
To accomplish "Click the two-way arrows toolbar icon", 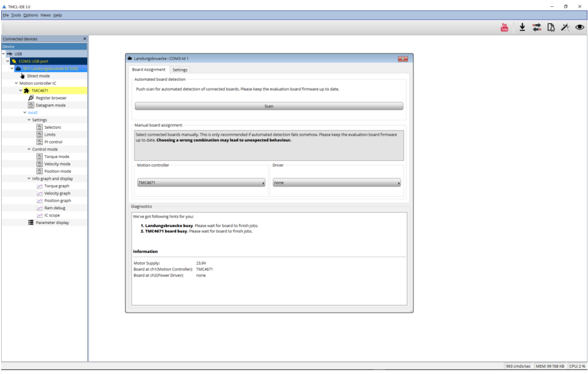I will [x=537, y=27].
